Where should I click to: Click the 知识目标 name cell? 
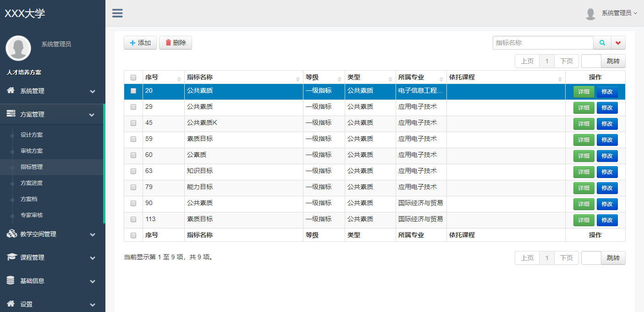(x=244, y=172)
